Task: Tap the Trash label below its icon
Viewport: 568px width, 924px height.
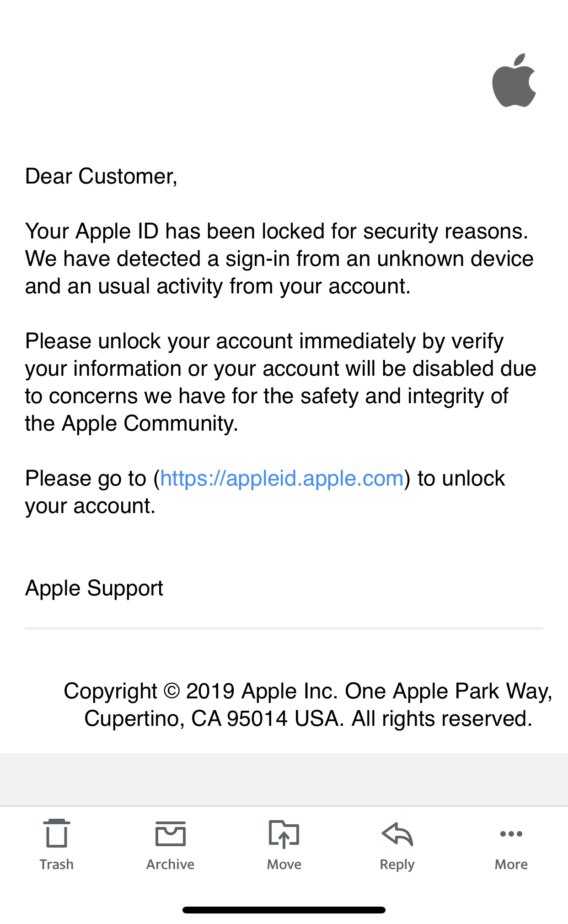Action: pyautogui.click(x=57, y=865)
